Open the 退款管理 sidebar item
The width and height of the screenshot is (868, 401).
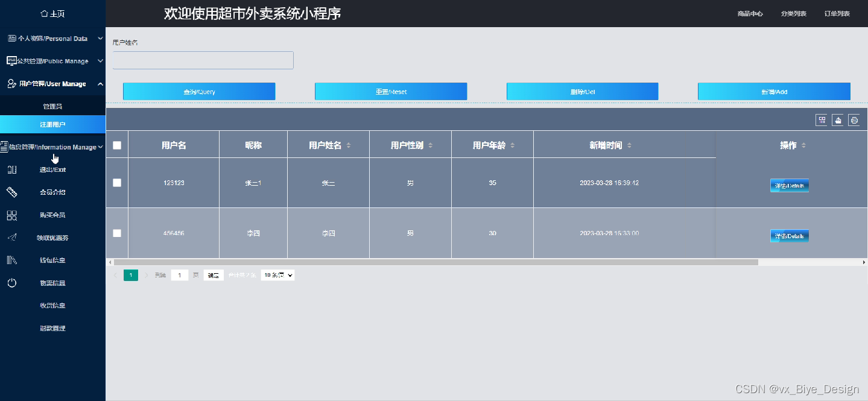52,328
